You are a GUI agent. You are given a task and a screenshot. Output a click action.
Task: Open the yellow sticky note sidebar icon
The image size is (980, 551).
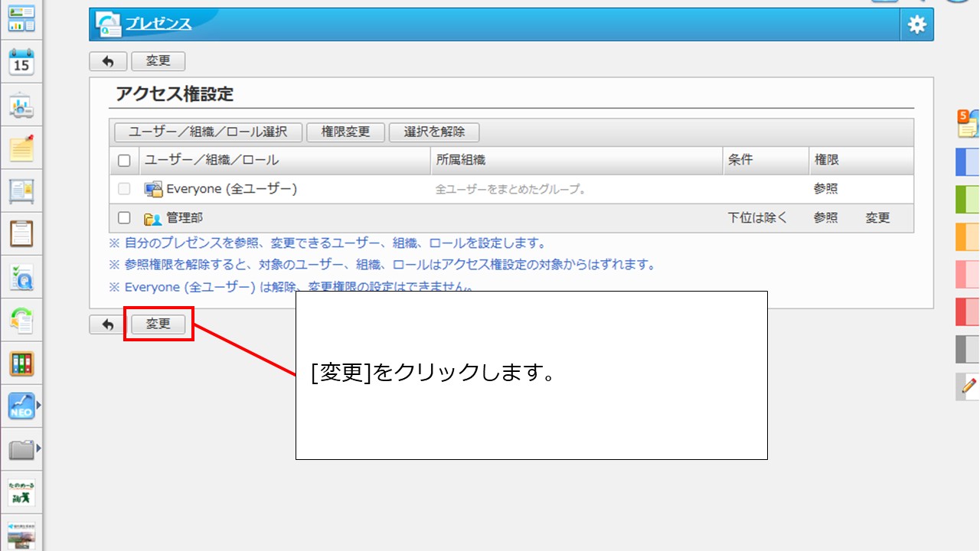pos(21,148)
